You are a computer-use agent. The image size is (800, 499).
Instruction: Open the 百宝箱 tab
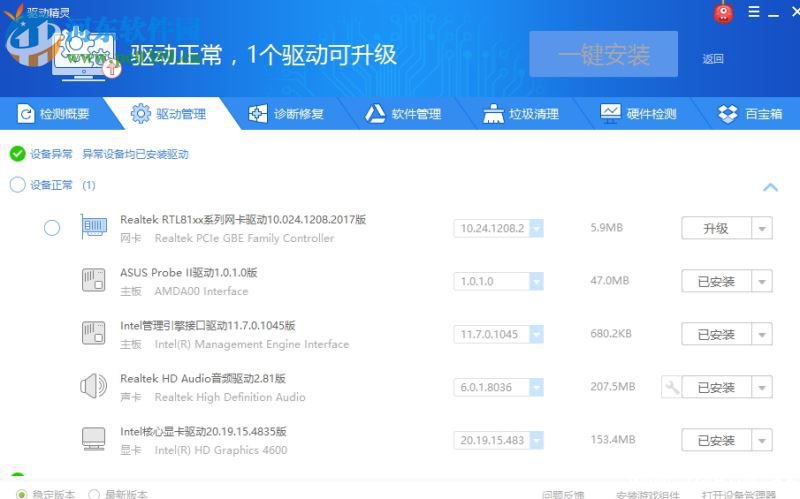click(750, 113)
